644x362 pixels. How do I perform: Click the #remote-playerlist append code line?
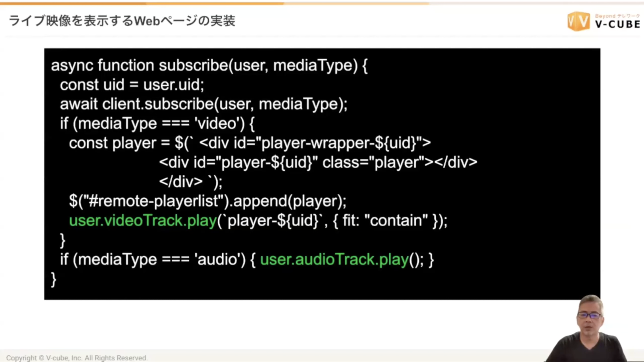[x=207, y=201]
